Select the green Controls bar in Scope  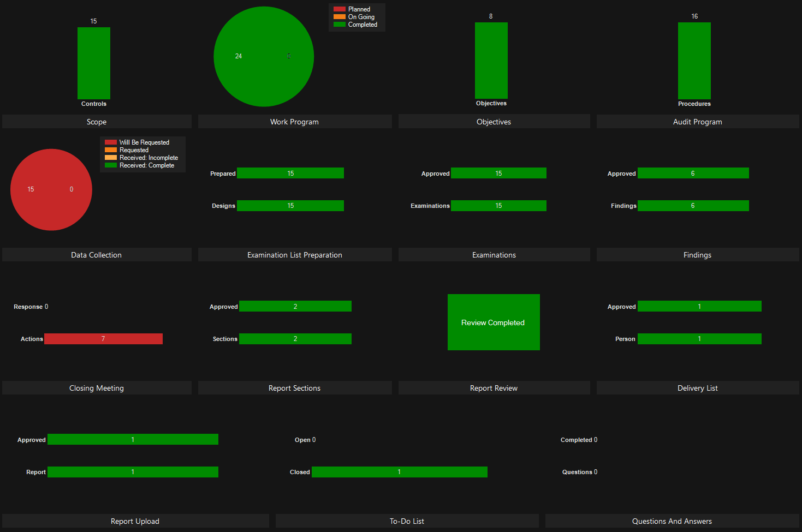coord(94,63)
